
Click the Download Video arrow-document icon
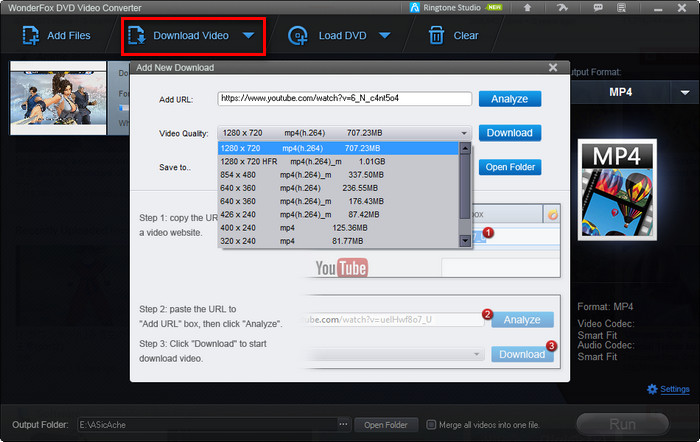click(137, 36)
